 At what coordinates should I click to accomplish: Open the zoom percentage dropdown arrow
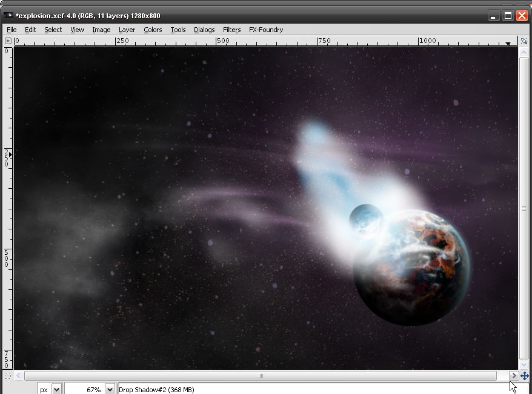coord(110,390)
